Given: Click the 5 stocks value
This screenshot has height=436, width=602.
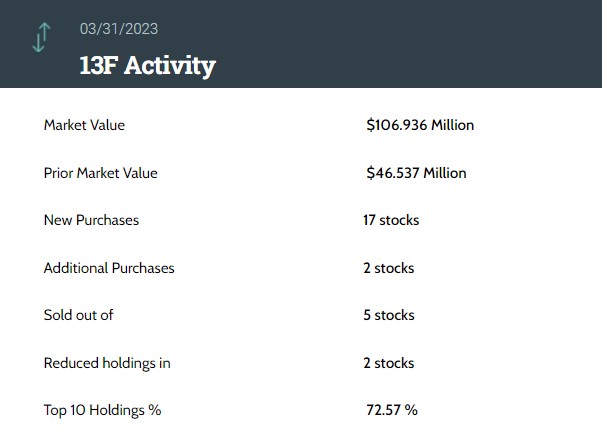Looking at the screenshot, I should coord(388,315).
